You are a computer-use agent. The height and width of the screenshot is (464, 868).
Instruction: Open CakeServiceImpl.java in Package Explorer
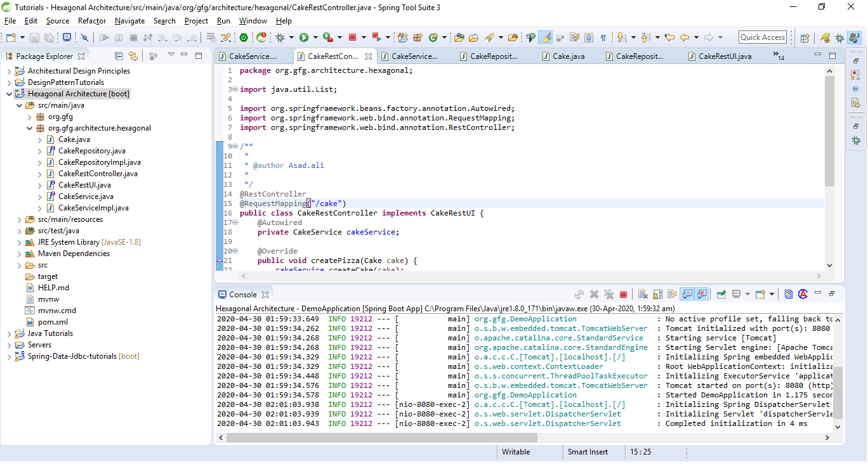tap(93, 208)
